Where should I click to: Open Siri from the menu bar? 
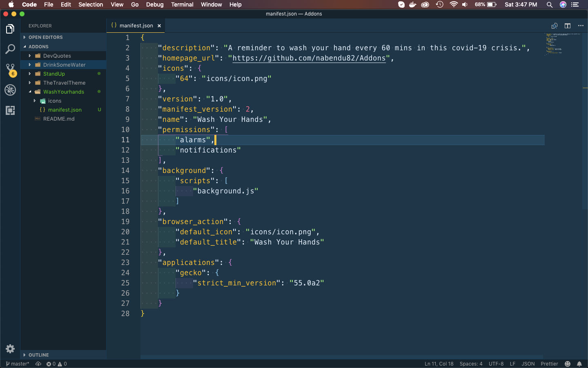tap(563, 4)
